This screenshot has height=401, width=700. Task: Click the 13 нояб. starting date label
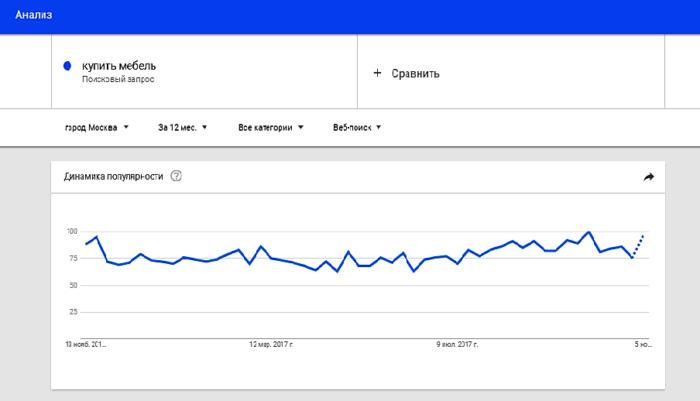[x=85, y=344]
